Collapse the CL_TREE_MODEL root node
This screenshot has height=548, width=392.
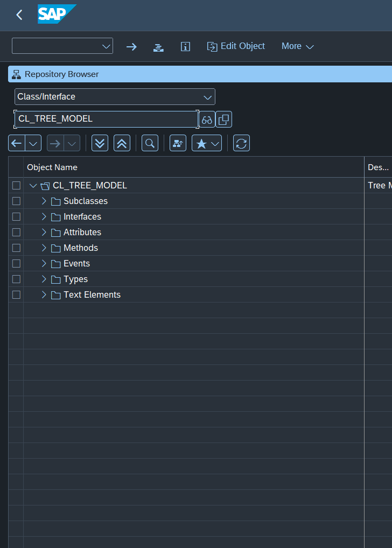(x=33, y=186)
